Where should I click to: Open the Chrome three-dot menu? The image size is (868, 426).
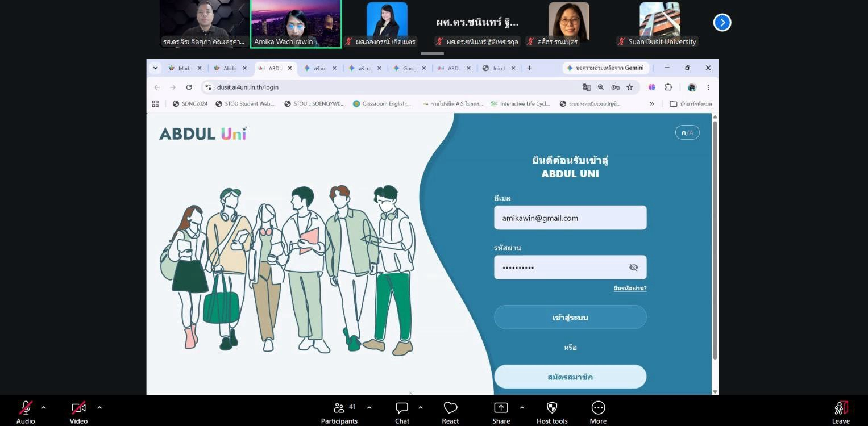(x=708, y=87)
